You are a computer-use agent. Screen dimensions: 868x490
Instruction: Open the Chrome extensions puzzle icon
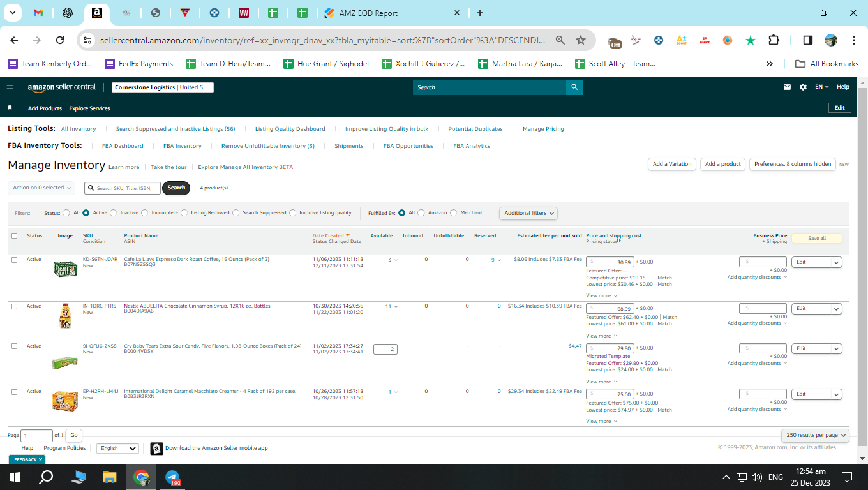[x=774, y=40]
